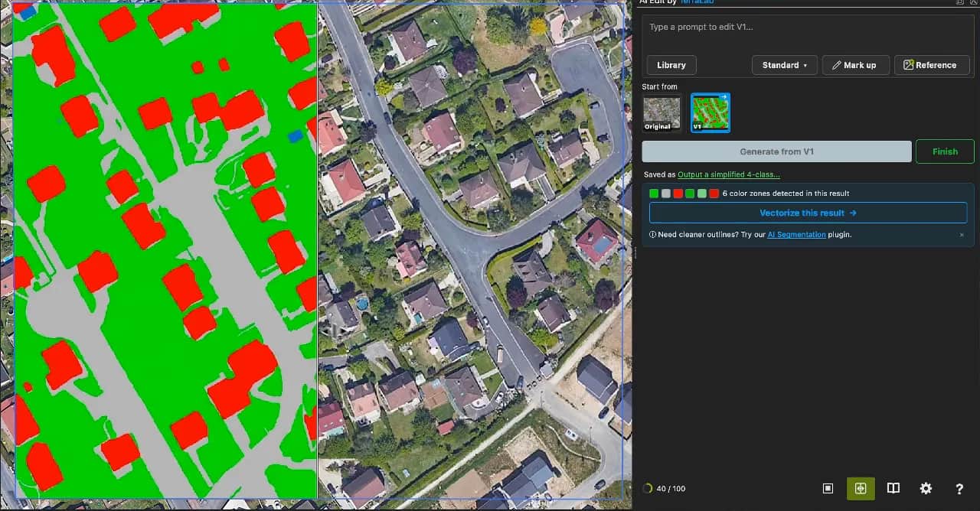
Task: Click the last red color zone swatch
Action: (714, 194)
